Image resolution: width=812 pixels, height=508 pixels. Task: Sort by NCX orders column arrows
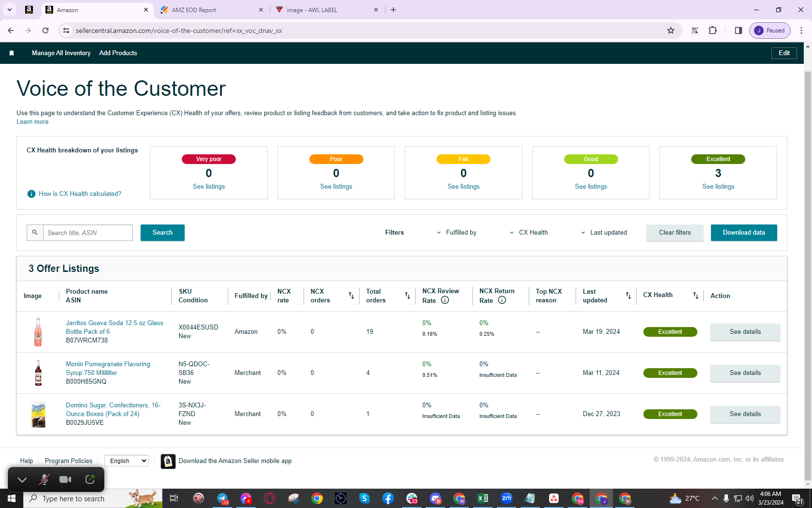coord(351,296)
